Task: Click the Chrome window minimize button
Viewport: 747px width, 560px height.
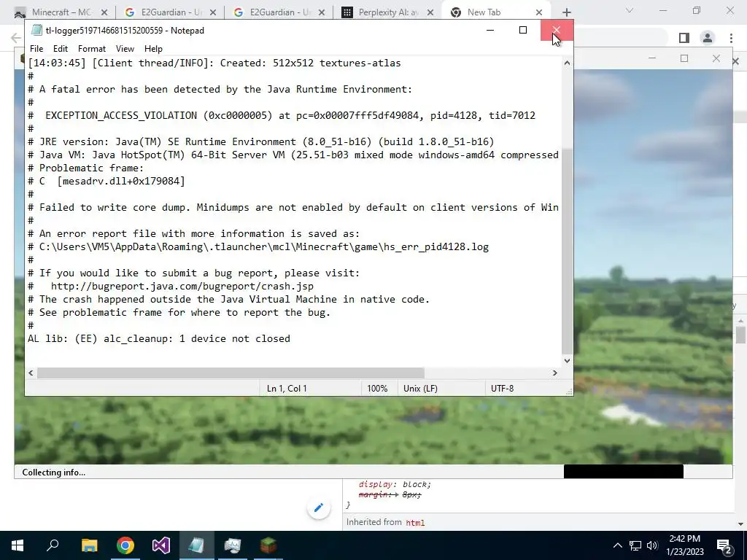Action: tap(662, 10)
